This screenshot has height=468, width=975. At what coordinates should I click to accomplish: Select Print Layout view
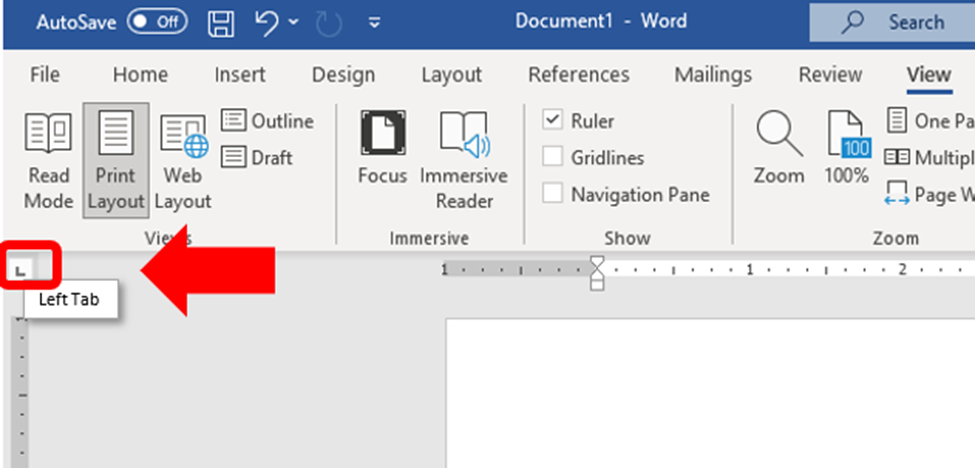(116, 160)
